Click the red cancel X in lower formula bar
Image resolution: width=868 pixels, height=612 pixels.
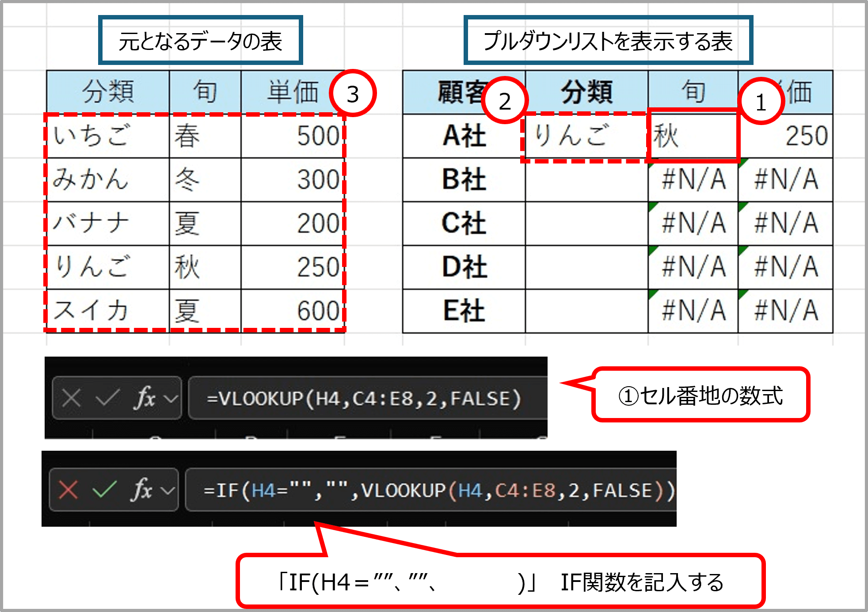(69, 490)
